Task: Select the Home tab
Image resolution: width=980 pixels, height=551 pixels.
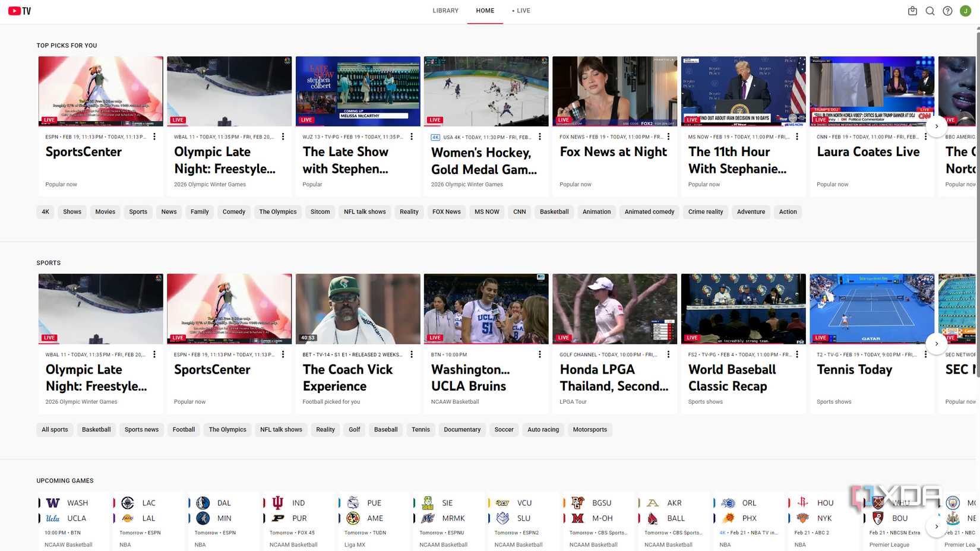Action: point(485,11)
